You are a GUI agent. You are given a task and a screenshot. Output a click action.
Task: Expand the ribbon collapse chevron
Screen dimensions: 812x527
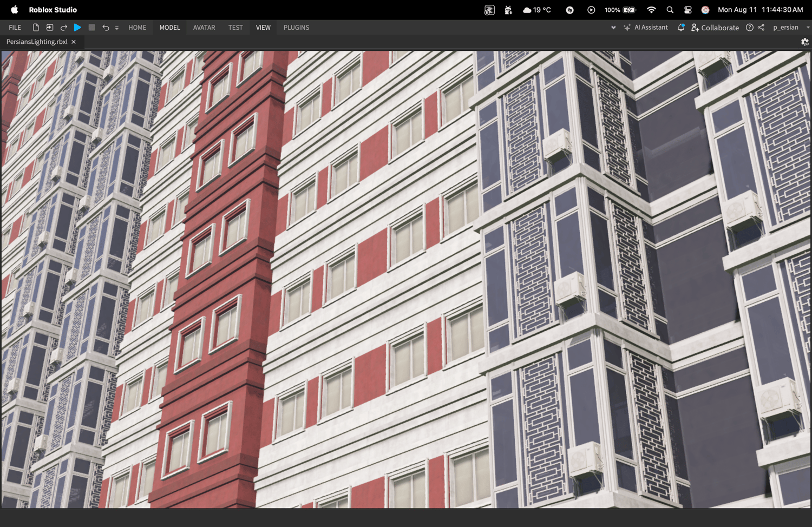pyautogui.click(x=613, y=28)
